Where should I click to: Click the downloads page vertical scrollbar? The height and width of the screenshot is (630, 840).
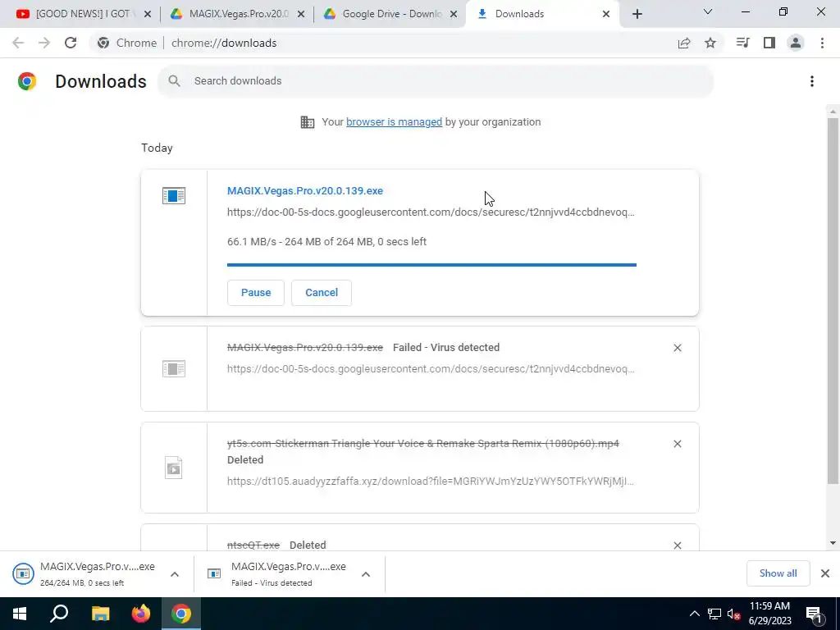[x=833, y=300]
